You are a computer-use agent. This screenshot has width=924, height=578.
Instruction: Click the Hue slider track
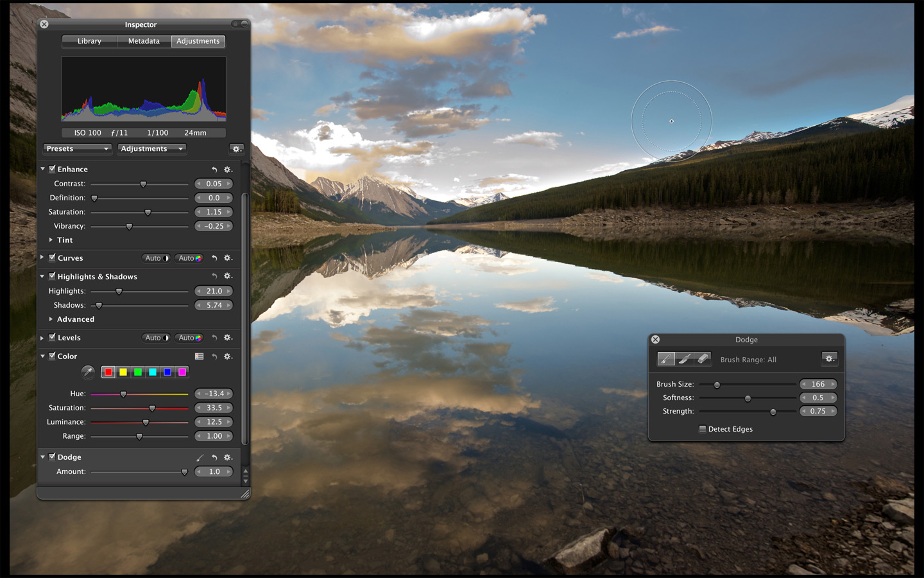(x=139, y=394)
